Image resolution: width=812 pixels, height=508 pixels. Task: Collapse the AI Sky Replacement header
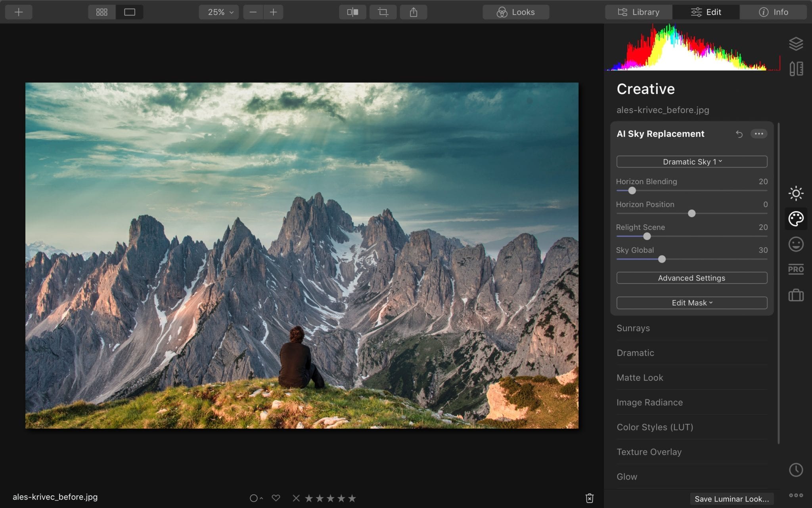click(x=660, y=134)
